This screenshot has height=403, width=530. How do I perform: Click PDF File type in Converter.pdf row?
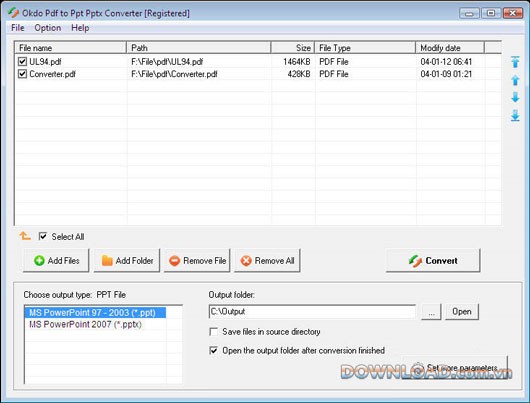[x=334, y=74]
